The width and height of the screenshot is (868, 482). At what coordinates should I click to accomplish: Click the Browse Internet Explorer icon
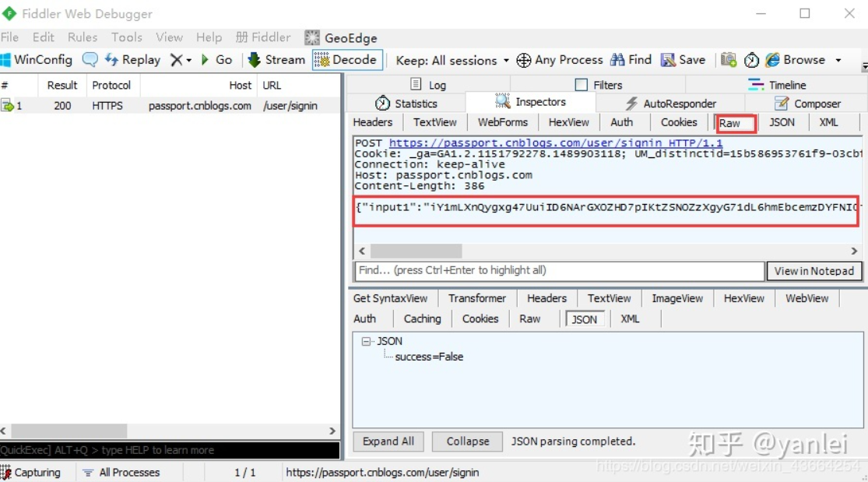(x=772, y=60)
